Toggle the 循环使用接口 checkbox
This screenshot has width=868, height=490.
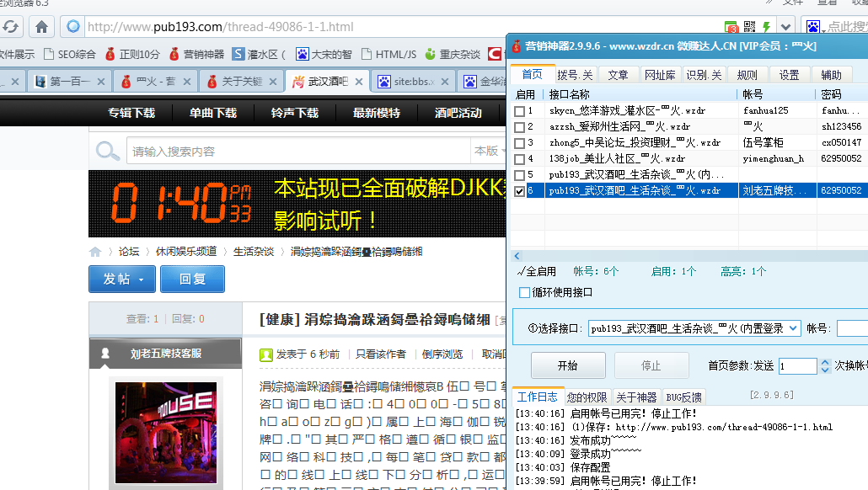[x=523, y=292]
